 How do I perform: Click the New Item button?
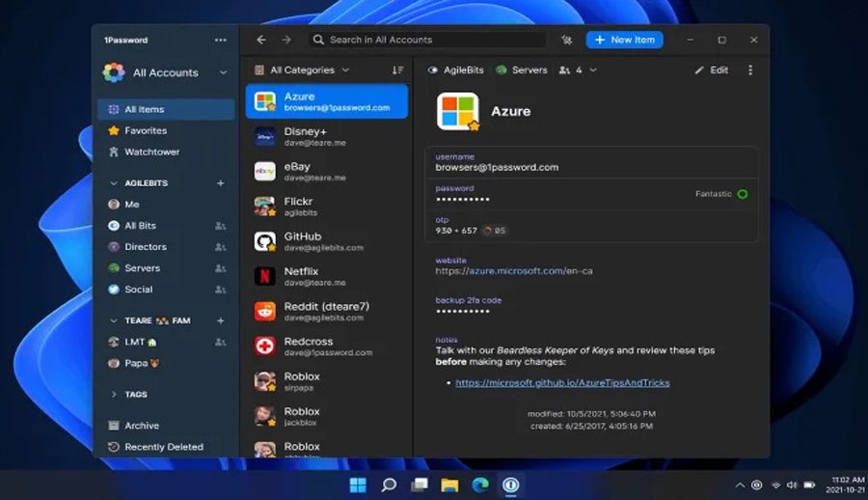click(x=624, y=40)
